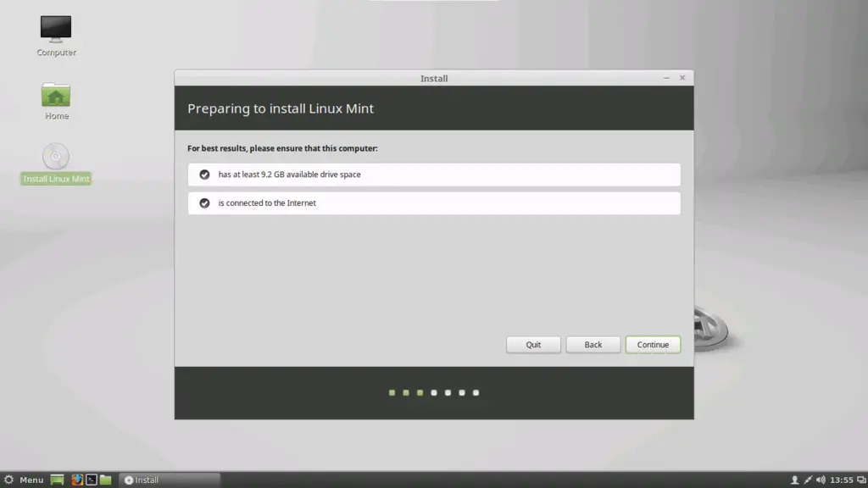Image resolution: width=868 pixels, height=488 pixels.
Task: Launch Firefox from the taskbar
Action: coord(77,480)
